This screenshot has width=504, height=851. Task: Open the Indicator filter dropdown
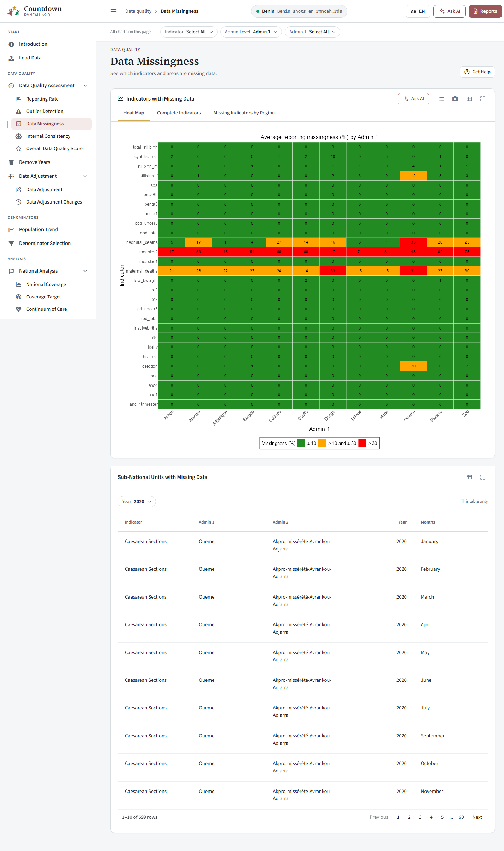[x=189, y=32]
